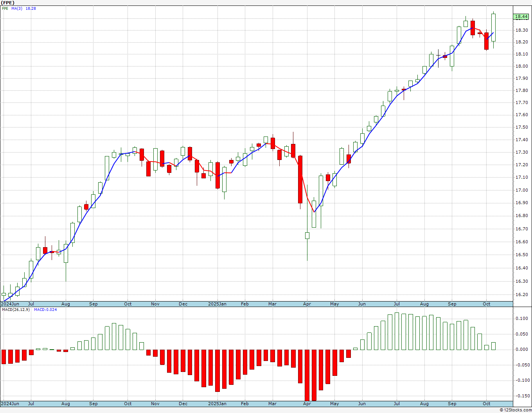
Task: Click the 18.28 moving average value
Action: click(31, 8)
